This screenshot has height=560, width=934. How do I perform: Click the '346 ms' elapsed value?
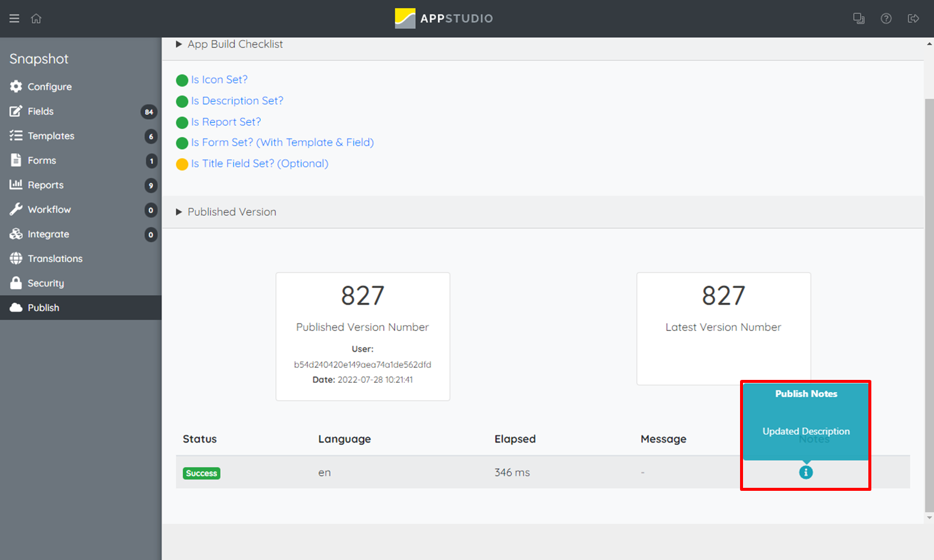[512, 472]
